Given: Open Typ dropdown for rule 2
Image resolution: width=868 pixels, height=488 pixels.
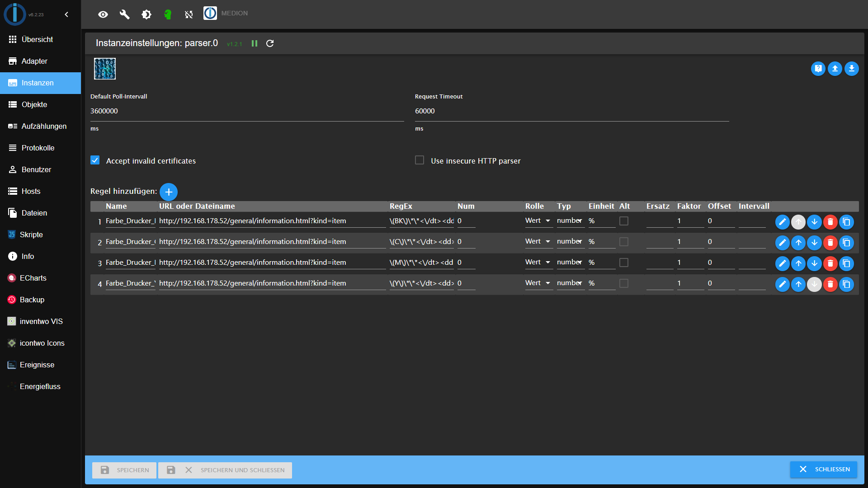Looking at the screenshot, I should (x=571, y=242).
